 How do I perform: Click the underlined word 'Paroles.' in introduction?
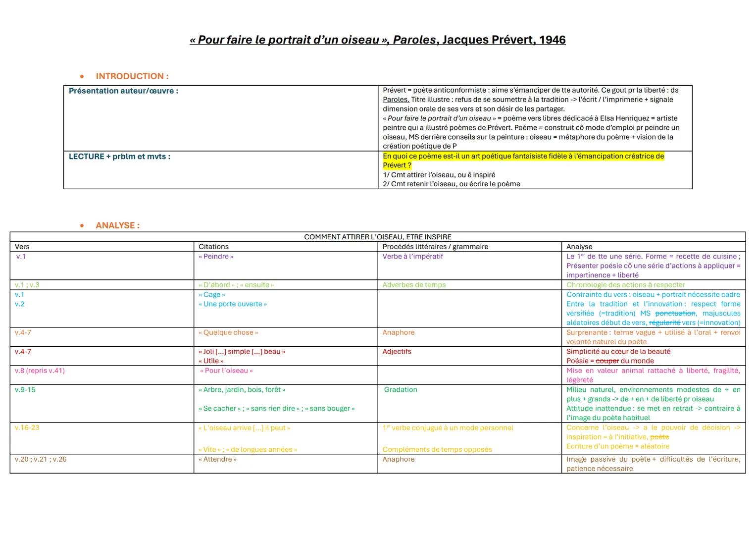[396, 100]
